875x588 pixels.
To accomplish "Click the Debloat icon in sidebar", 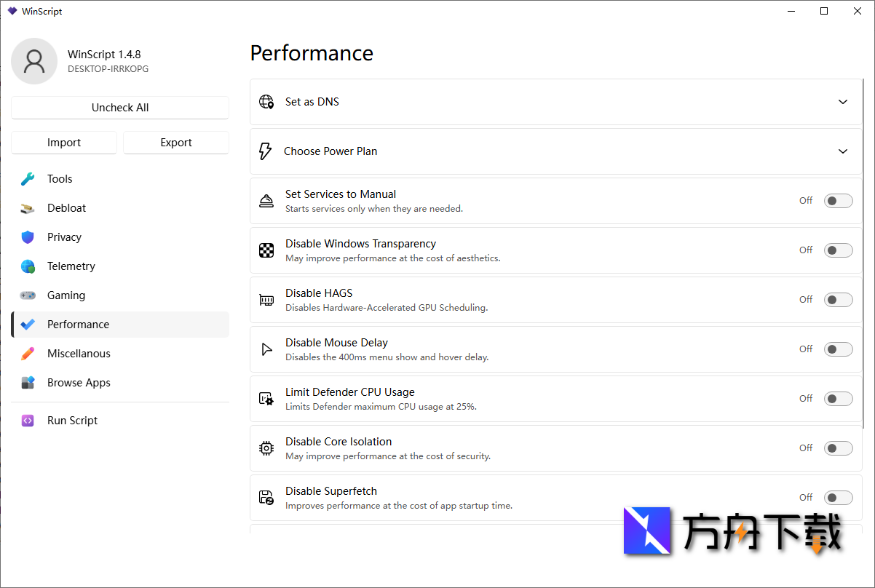I will (x=28, y=208).
